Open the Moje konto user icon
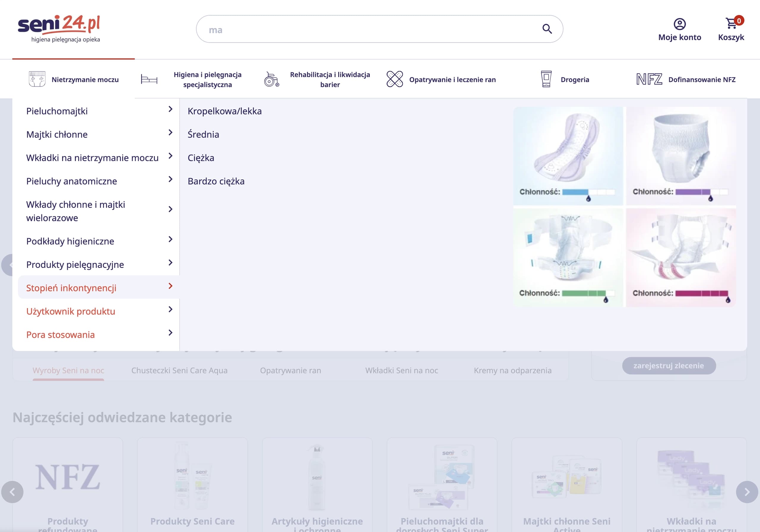 pos(680,24)
